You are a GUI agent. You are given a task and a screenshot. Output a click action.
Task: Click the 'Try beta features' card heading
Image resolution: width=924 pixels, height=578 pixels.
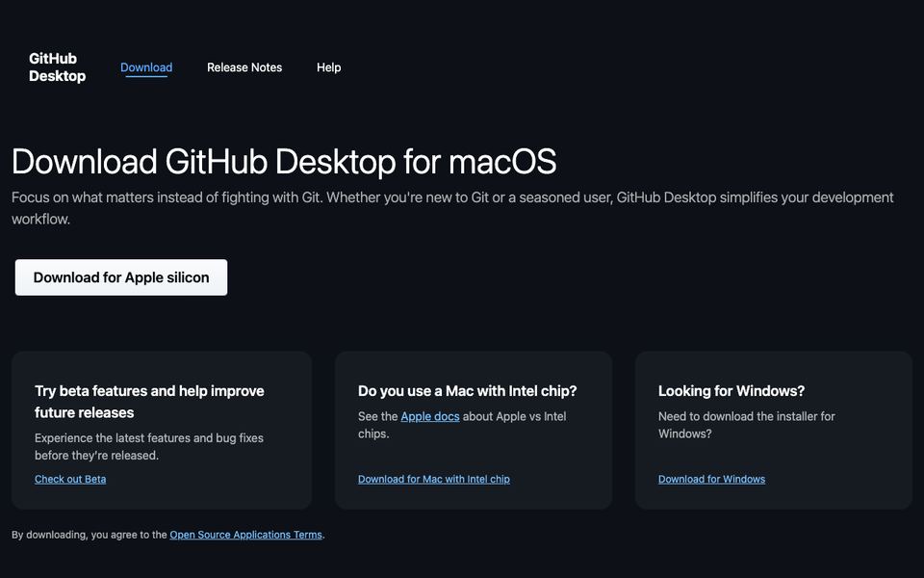click(150, 402)
